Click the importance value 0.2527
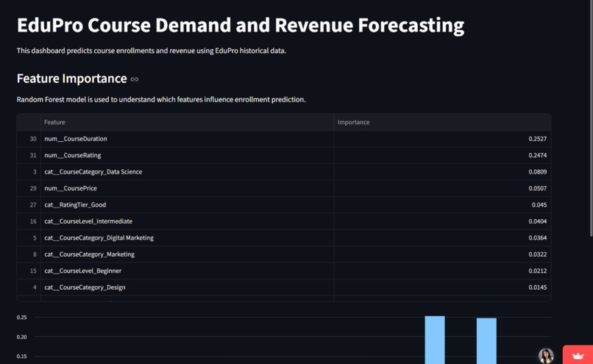Viewport: 593px width, 364px height. click(x=537, y=139)
